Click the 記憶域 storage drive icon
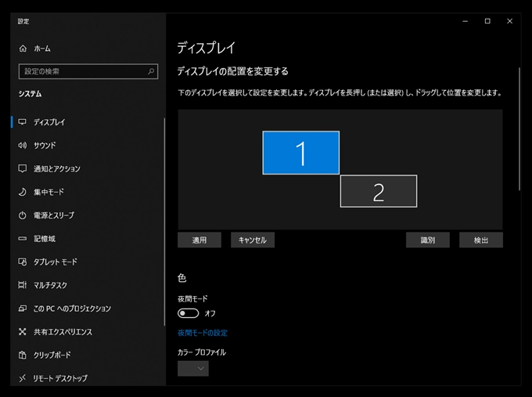 pyautogui.click(x=23, y=239)
